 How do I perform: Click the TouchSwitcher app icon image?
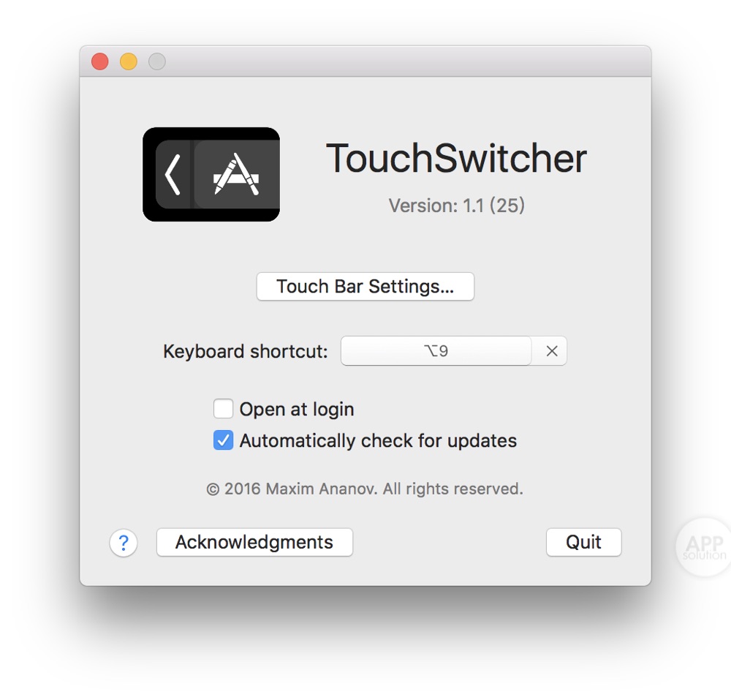pos(211,174)
